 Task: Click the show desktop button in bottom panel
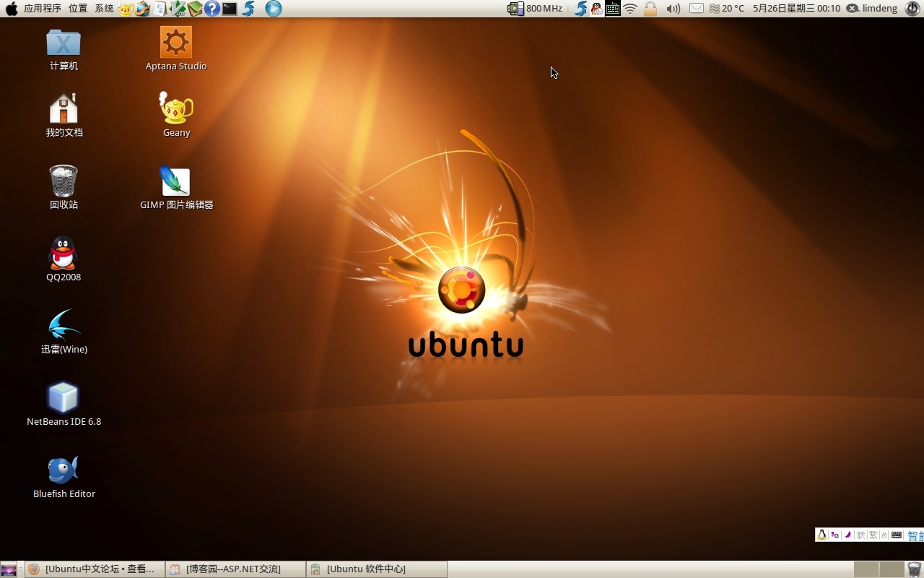pos(9,569)
